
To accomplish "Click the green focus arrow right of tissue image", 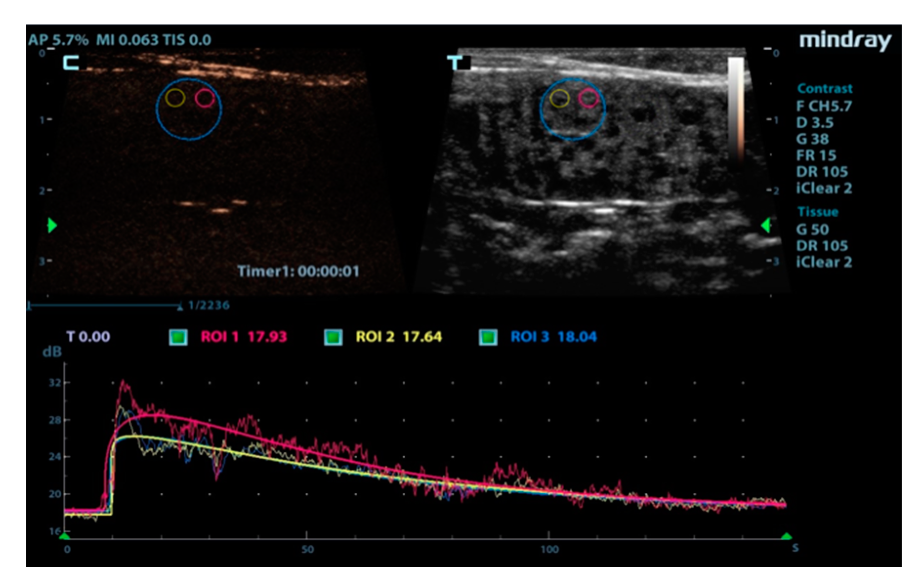I will 766,225.
